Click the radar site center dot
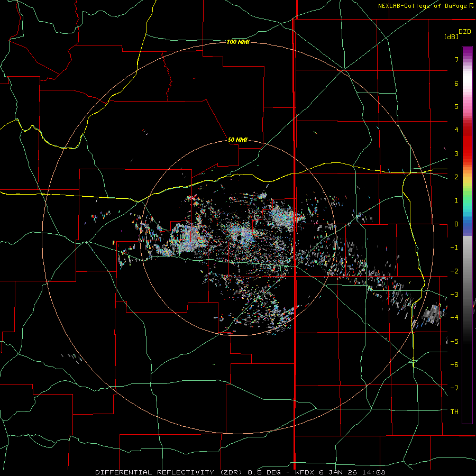 [239, 237]
